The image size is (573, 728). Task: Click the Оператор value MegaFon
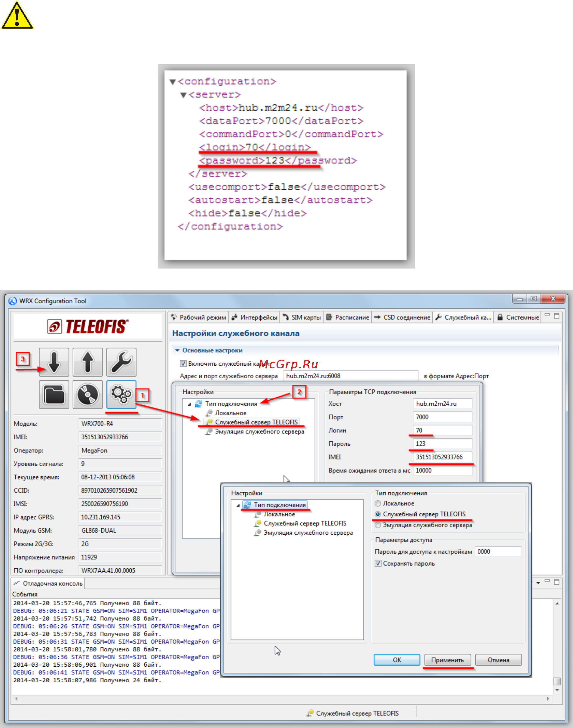click(x=120, y=450)
